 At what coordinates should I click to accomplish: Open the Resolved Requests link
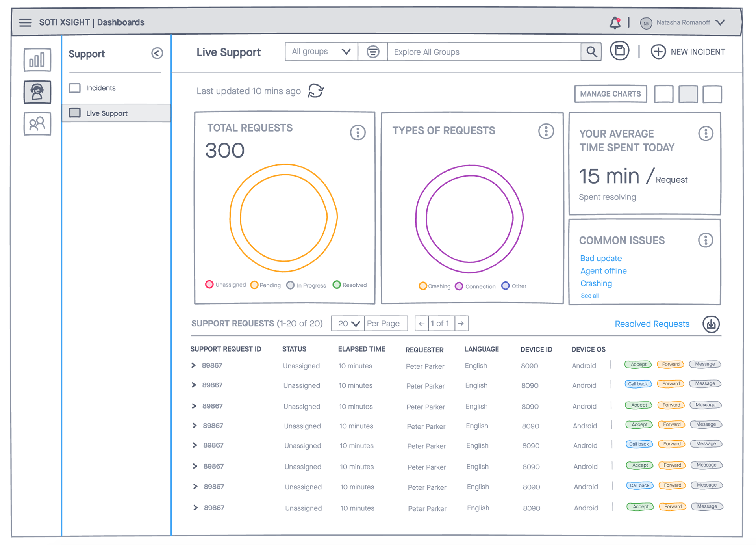[652, 324]
